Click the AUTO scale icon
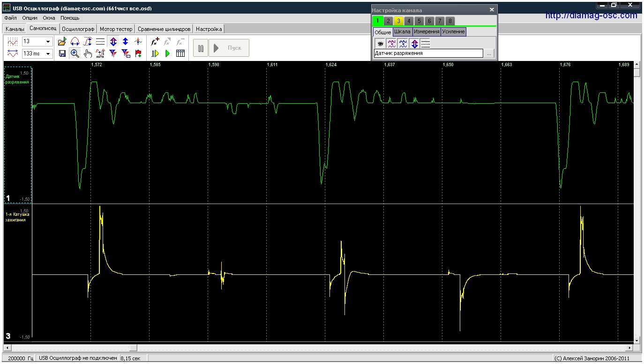This screenshot has height=364, width=644. tap(100, 53)
